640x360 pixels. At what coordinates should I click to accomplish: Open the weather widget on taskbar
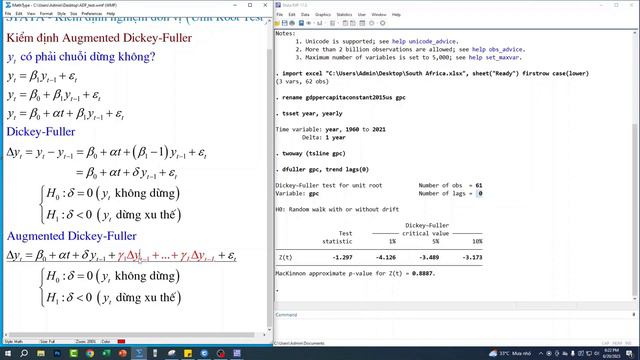click(510, 353)
